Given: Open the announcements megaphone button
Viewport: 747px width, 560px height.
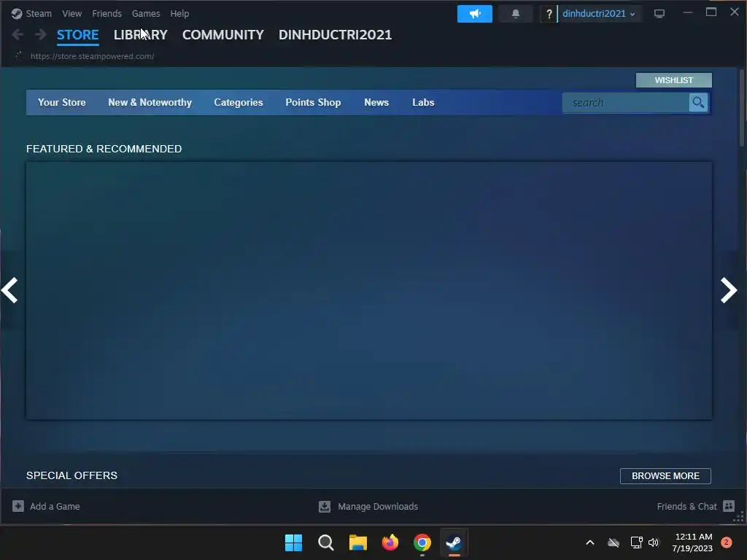Looking at the screenshot, I should (x=474, y=14).
